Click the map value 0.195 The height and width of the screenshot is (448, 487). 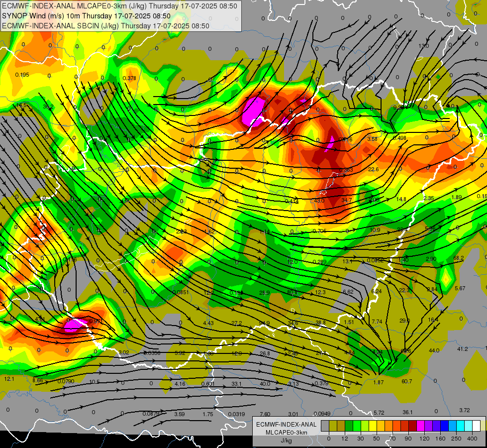click(22, 75)
